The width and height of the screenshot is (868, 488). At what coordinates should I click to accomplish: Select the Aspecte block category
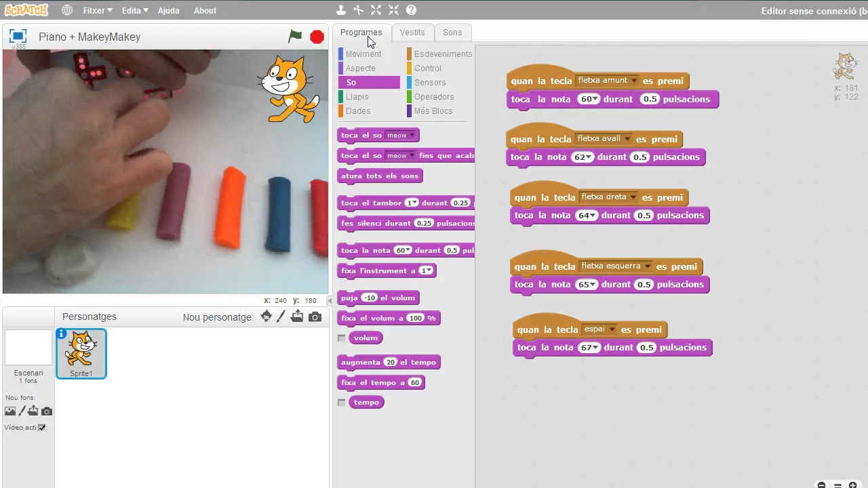tap(369, 68)
